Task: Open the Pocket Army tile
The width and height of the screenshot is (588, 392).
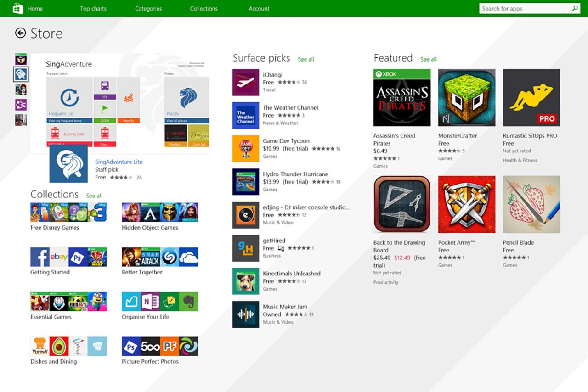Action: pyautogui.click(x=467, y=204)
